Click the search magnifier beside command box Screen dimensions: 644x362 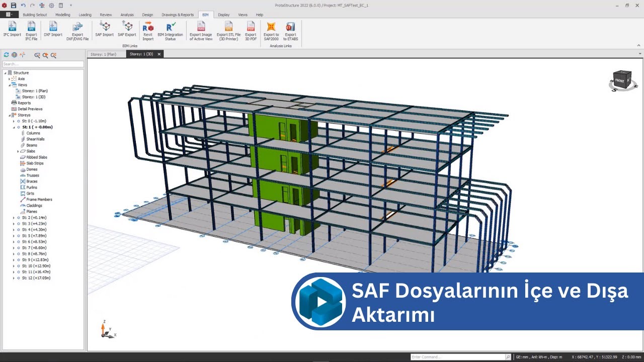tap(508, 357)
